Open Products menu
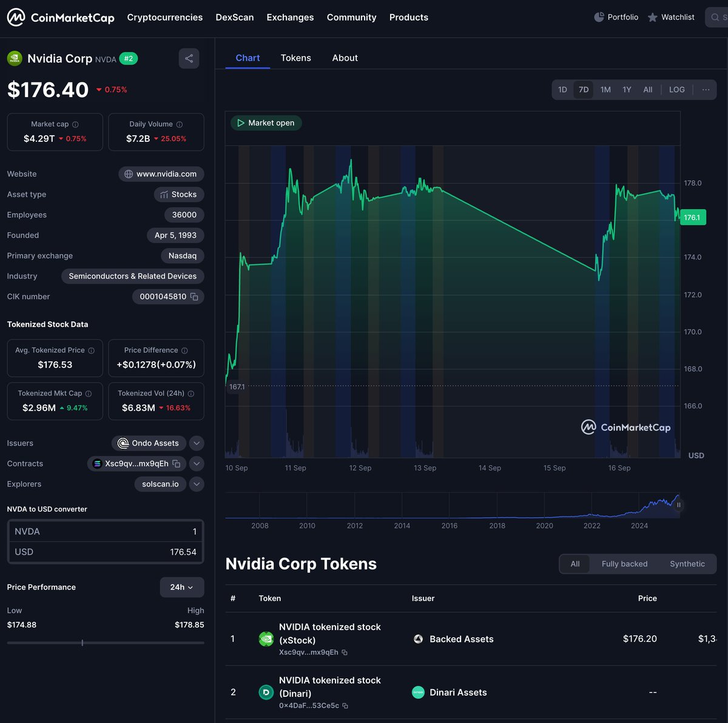Image resolution: width=728 pixels, height=723 pixels. [409, 17]
